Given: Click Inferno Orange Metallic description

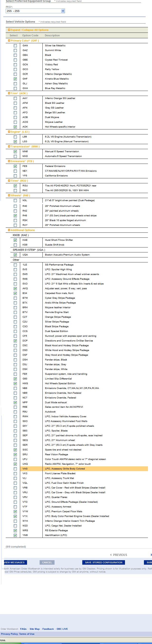Looking at the screenshot, I should [58, 74].
